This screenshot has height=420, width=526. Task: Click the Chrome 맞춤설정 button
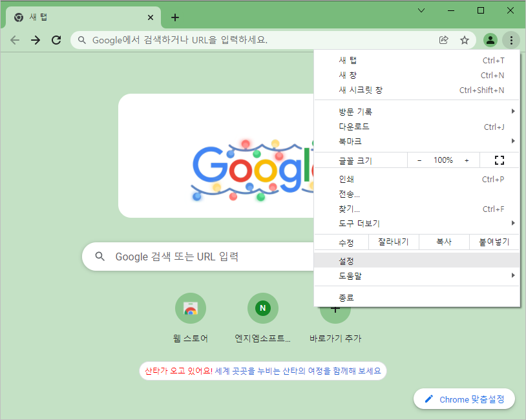tap(464, 399)
